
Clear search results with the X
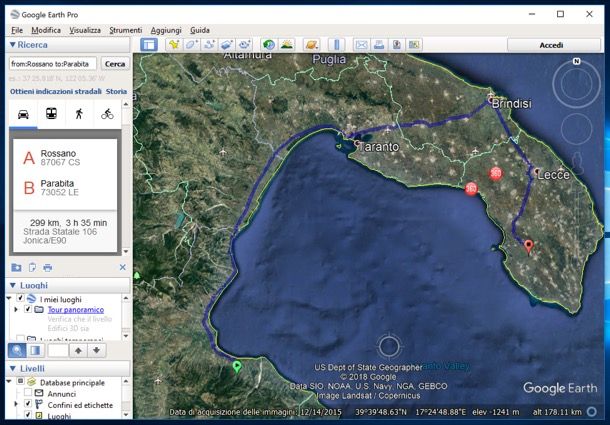click(123, 267)
